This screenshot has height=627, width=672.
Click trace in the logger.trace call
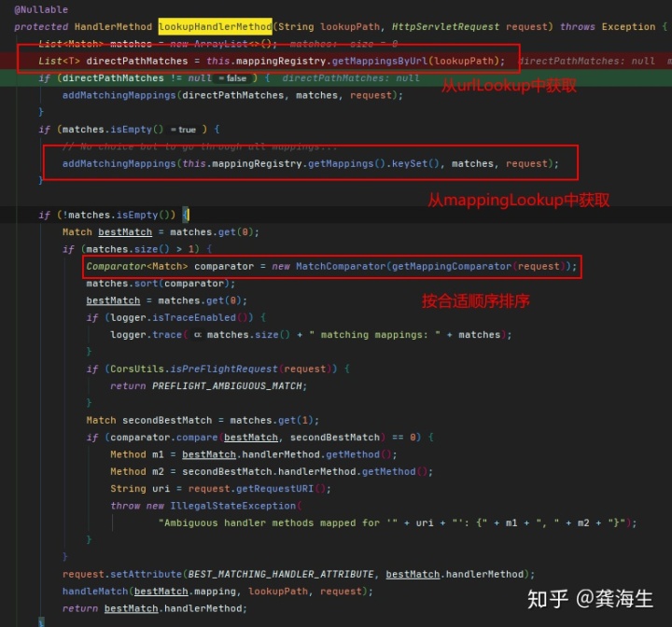167,335
